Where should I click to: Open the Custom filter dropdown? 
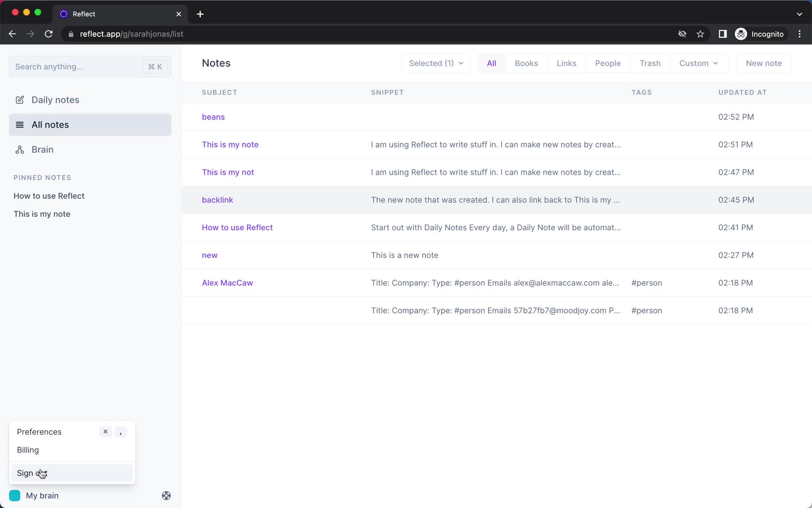coord(699,63)
